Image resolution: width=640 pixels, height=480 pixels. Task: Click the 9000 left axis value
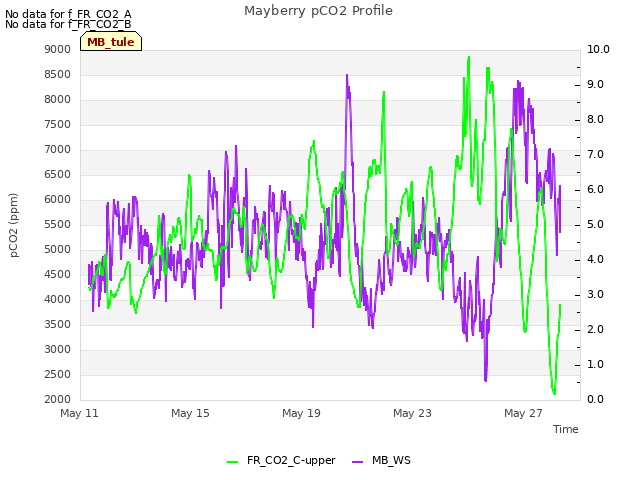58,49
